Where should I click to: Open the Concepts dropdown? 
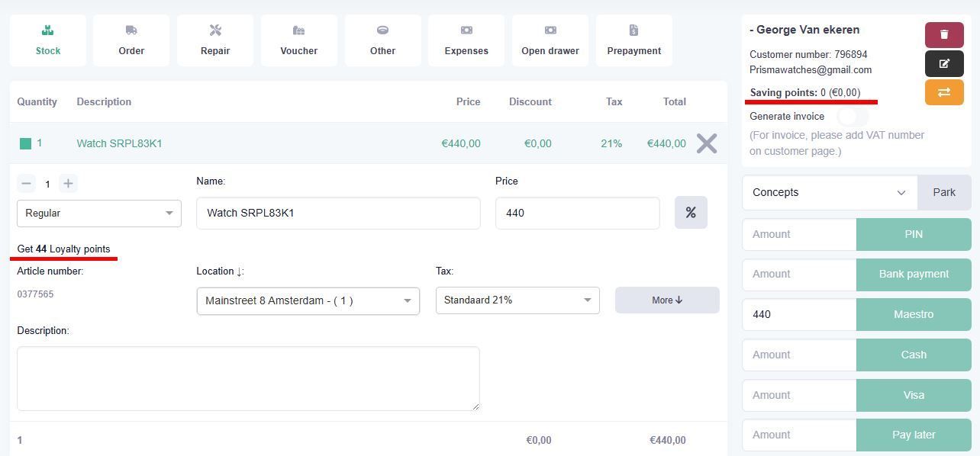click(829, 193)
